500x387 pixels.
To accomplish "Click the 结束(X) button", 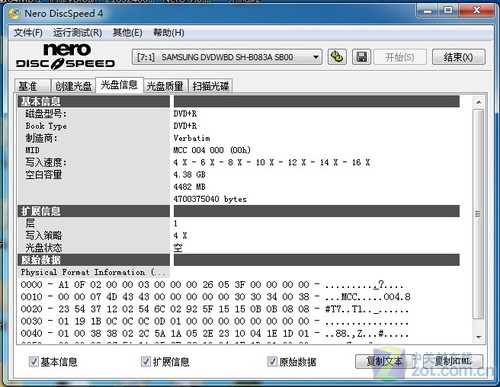I will tap(458, 57).
